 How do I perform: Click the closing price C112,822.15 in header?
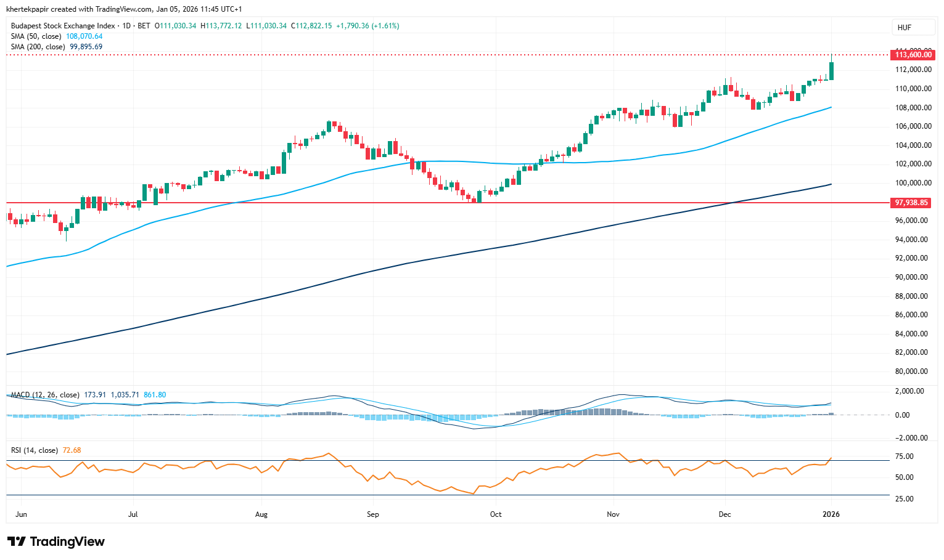click(312, 26)
